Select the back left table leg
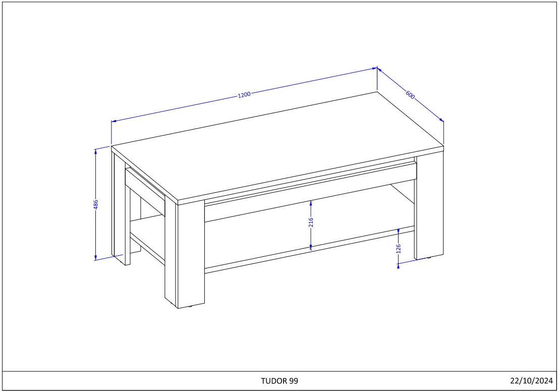Viewport: 558px width, 392px height. [121, 209]
